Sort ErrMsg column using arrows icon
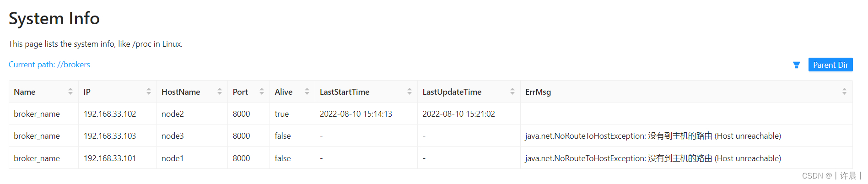 point(844,92)
